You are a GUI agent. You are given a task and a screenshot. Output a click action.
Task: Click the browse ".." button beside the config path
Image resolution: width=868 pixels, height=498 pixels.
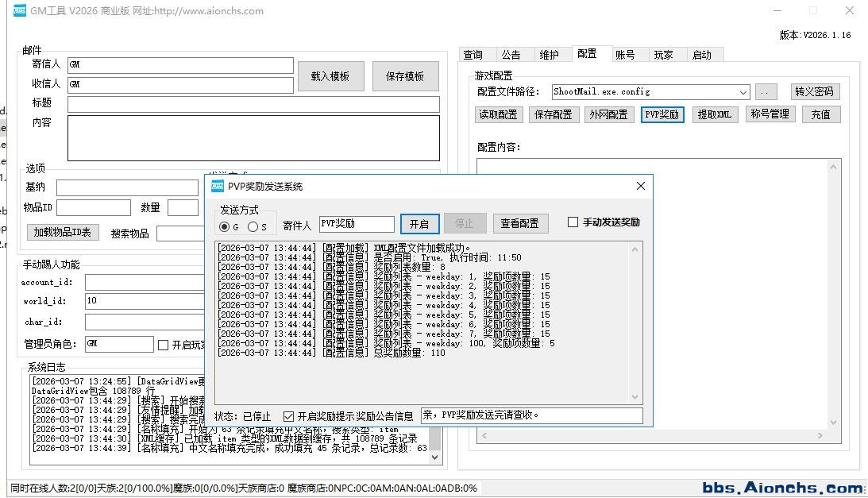(x=766, y=92)
